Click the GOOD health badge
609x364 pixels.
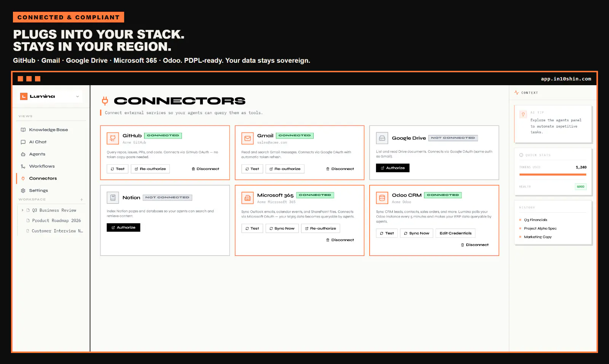click(581, 187)
